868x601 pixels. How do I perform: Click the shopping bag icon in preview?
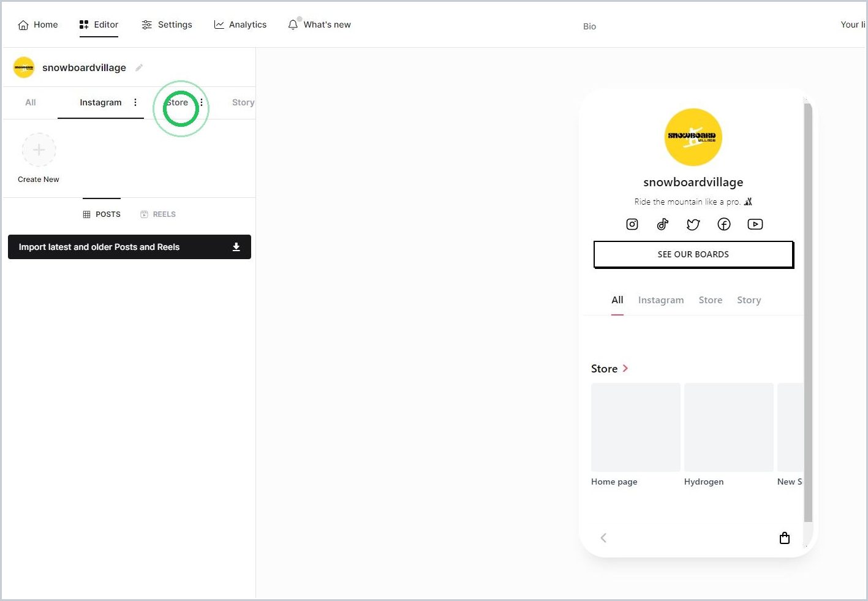(785, 538)
